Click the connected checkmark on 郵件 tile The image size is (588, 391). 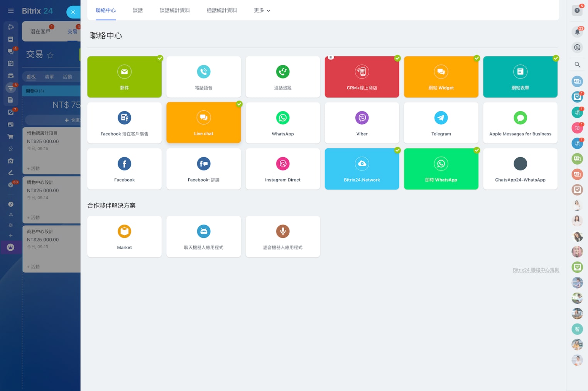[160, 58]
